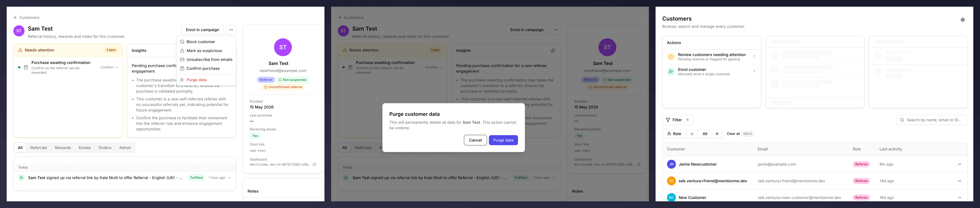
Task: Open the Admin tab
Action: (125, 148)
